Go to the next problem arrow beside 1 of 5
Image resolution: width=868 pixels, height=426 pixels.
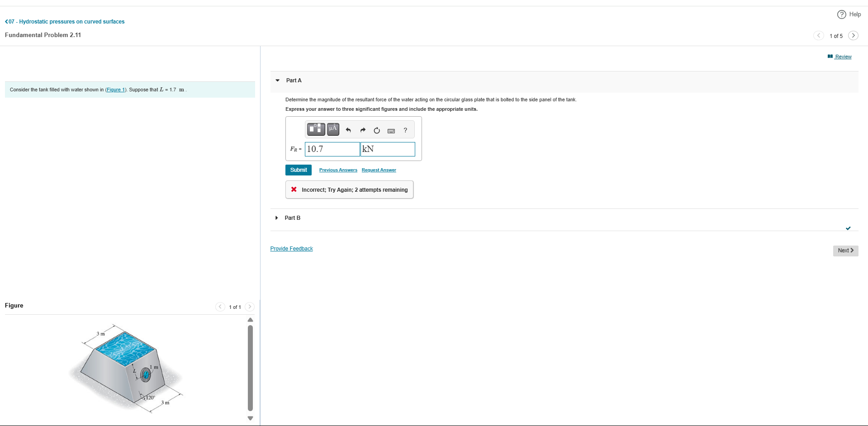(x=853, y=35)
